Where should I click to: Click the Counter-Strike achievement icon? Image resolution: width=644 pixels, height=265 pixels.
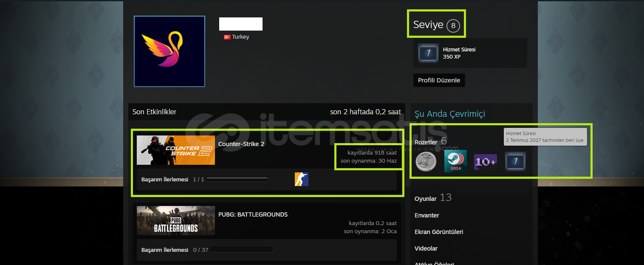pos(302,179)
